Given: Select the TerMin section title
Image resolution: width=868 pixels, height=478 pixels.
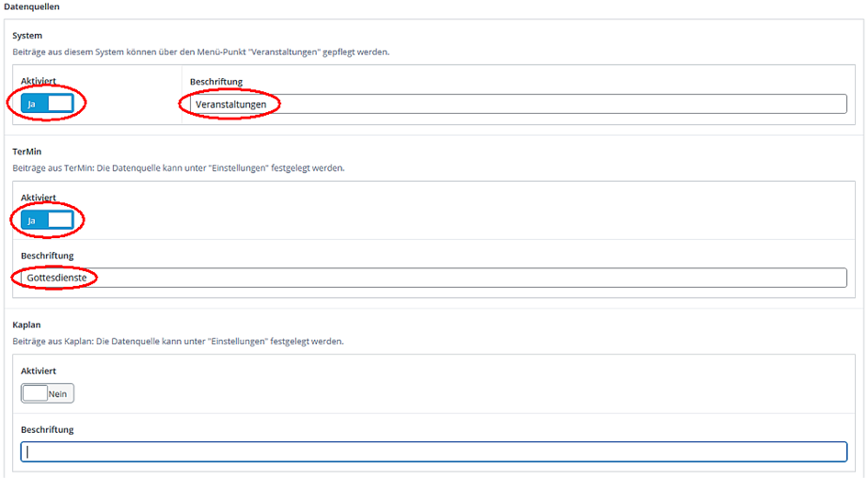Looking at the screenshot, I should tap(28, 152).
